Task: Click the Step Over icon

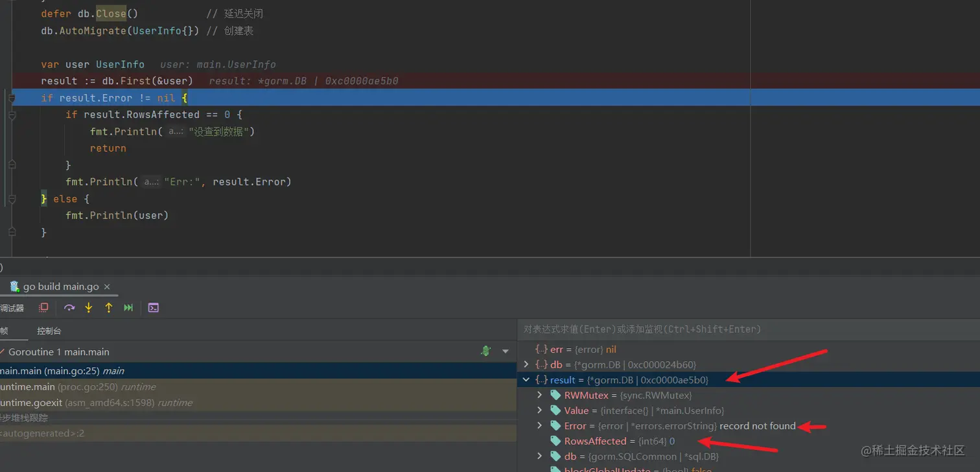Action: click(69, 308)
